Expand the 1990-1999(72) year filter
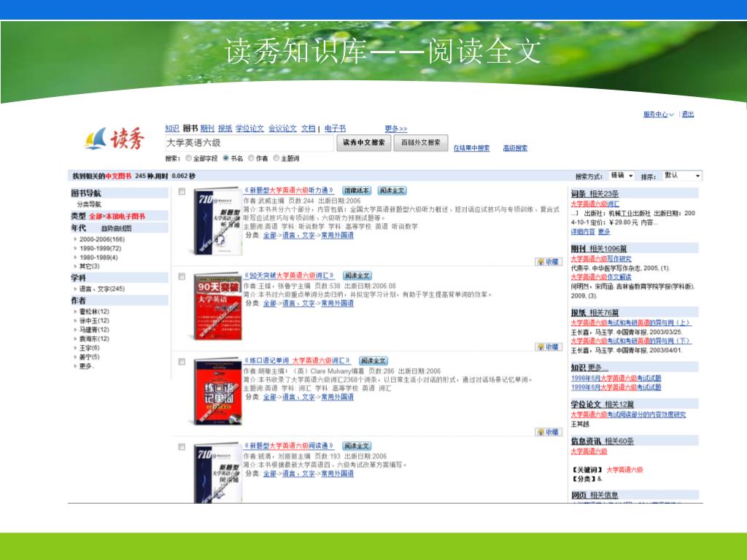Screen dimensions: 747x560 click(x=100, y=249)
